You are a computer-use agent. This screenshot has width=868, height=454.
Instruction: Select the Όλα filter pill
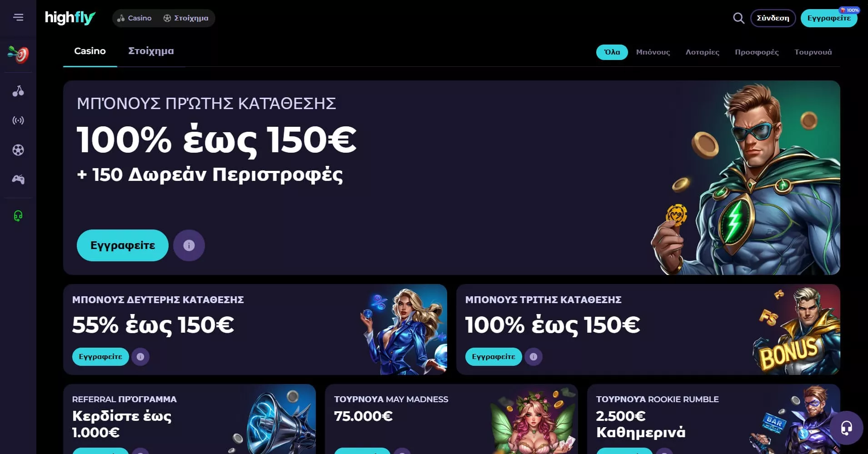coord(612,52)
